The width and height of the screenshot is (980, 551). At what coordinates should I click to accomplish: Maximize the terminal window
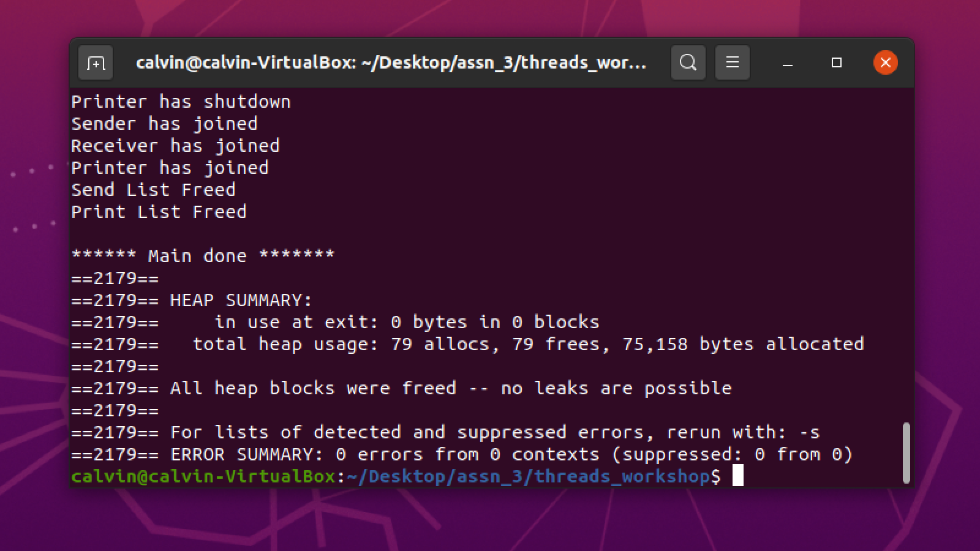coord(837,62)
